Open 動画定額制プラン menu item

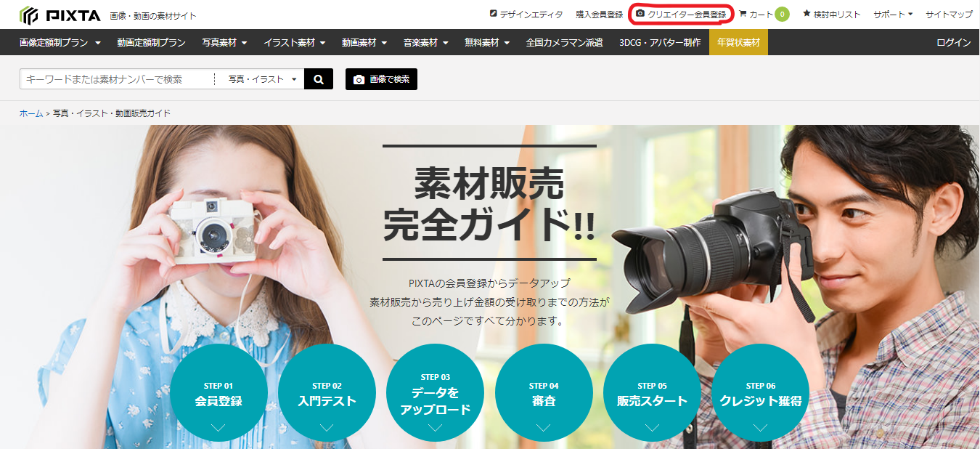[x=151, y=42]
